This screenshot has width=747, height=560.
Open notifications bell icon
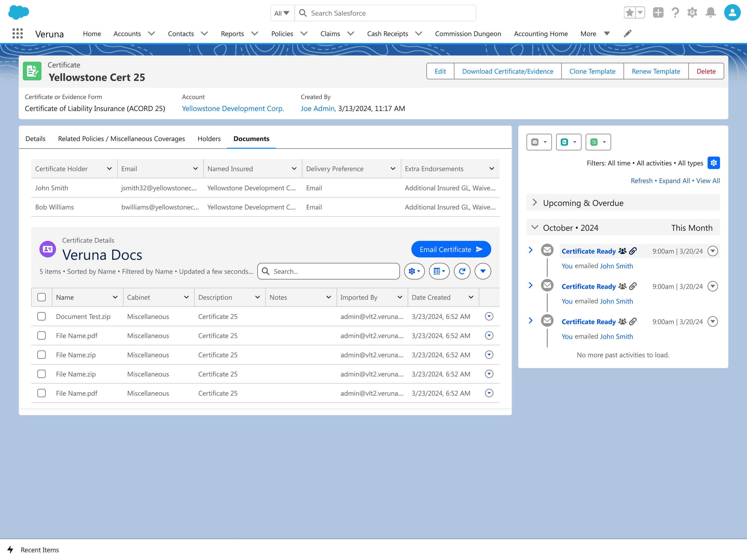tap(710, 13)
